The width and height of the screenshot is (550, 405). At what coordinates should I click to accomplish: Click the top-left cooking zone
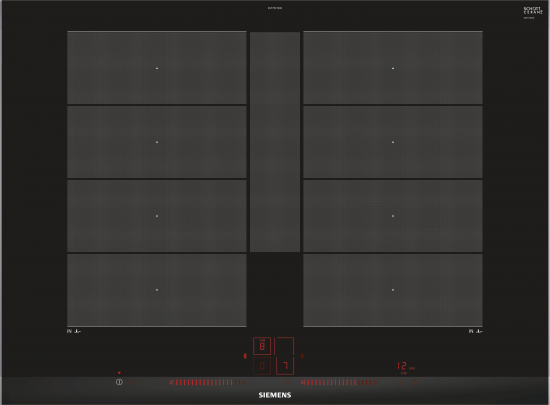point(157,68)
